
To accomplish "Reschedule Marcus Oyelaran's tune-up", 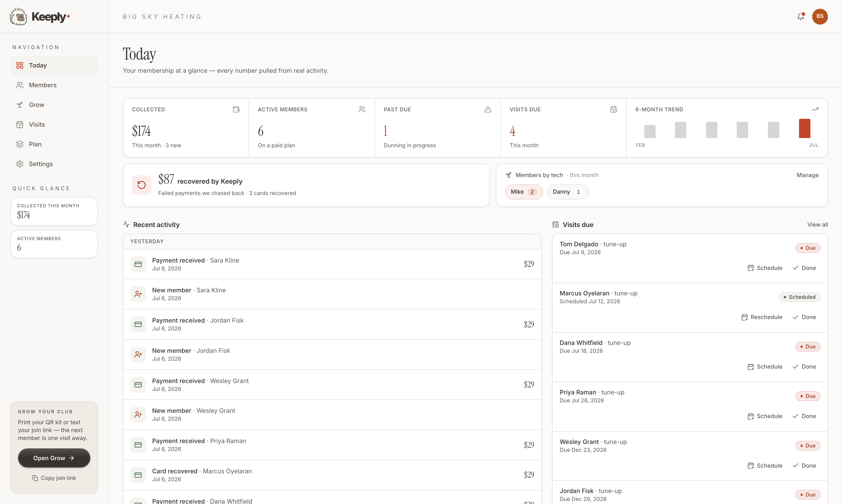I will [x=762, y=317].
